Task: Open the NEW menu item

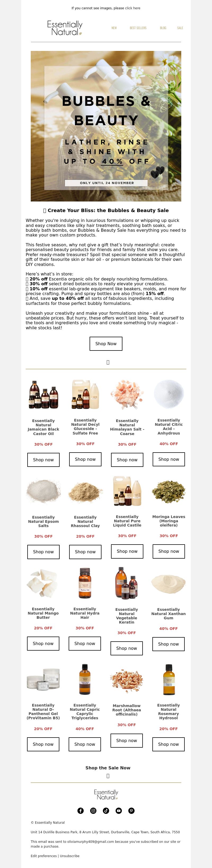Action: point(114,28)
